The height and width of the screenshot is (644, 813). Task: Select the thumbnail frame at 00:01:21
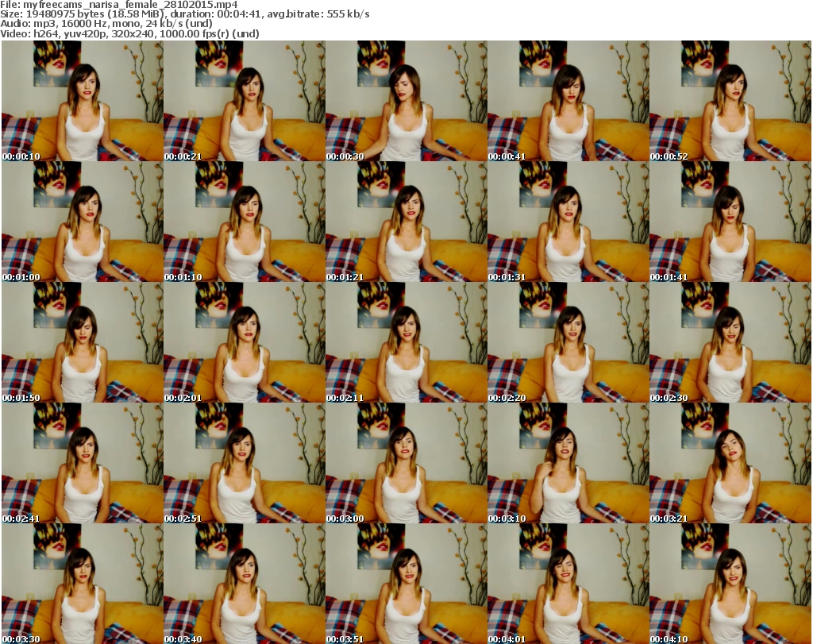[x=406, y=222]
